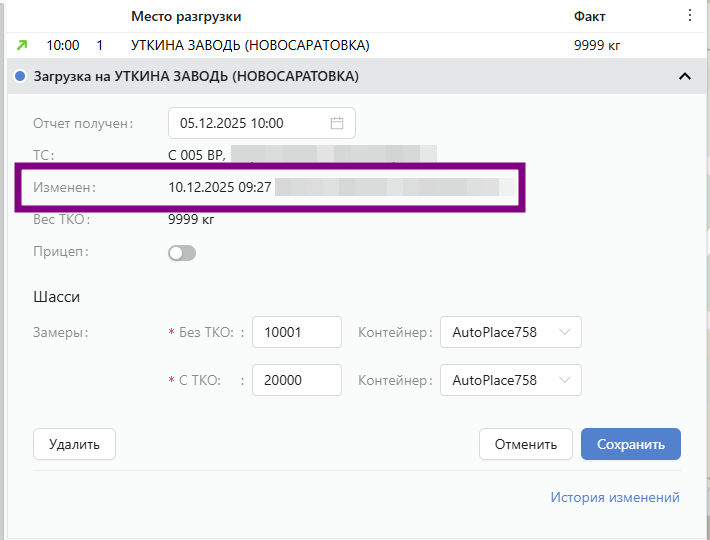This screenshot has width=710, height=540.
Task: Click the calendar icon in the date field
Action: tap(337, 123)
